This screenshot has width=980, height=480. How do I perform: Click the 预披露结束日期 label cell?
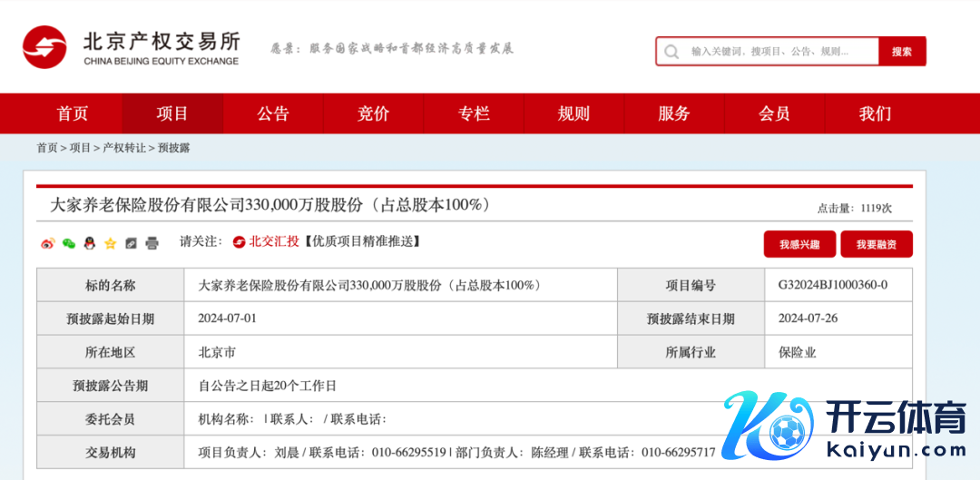(691, 318)
